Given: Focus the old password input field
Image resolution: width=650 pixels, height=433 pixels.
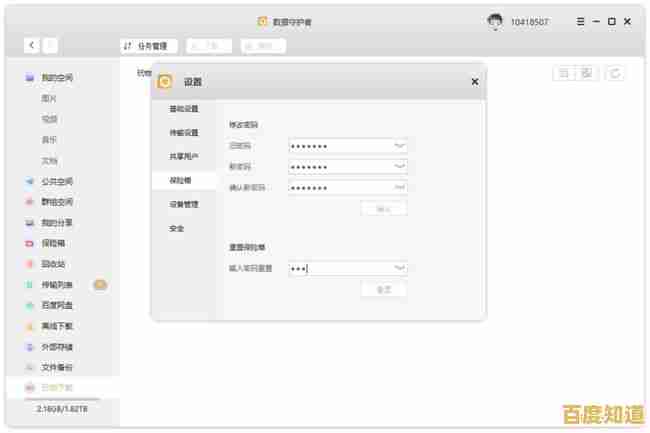Looking at the screenshot, I should (348, 146).
